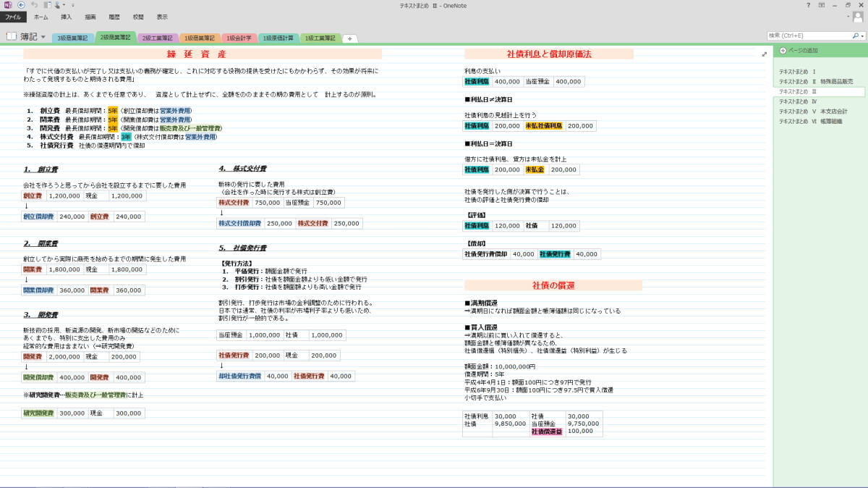
Task: Click the Undo arrow icon
Action: (x=34, y=5)
